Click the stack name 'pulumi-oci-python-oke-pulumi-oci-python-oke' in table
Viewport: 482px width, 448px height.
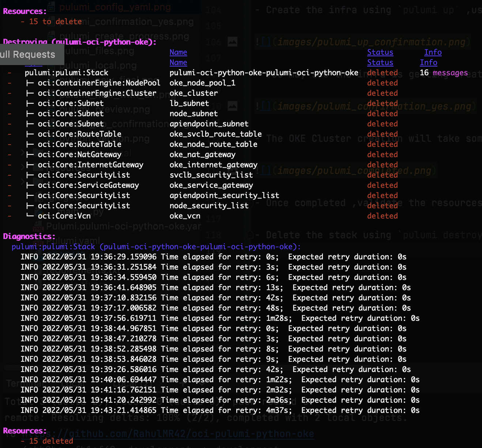tap(264, 73)
